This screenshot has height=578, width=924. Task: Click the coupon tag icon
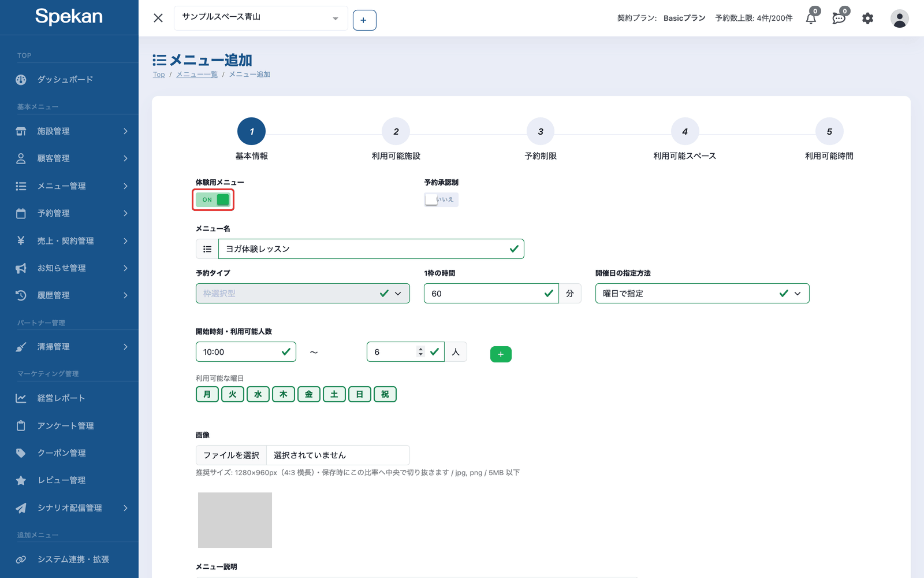point(21,453)
